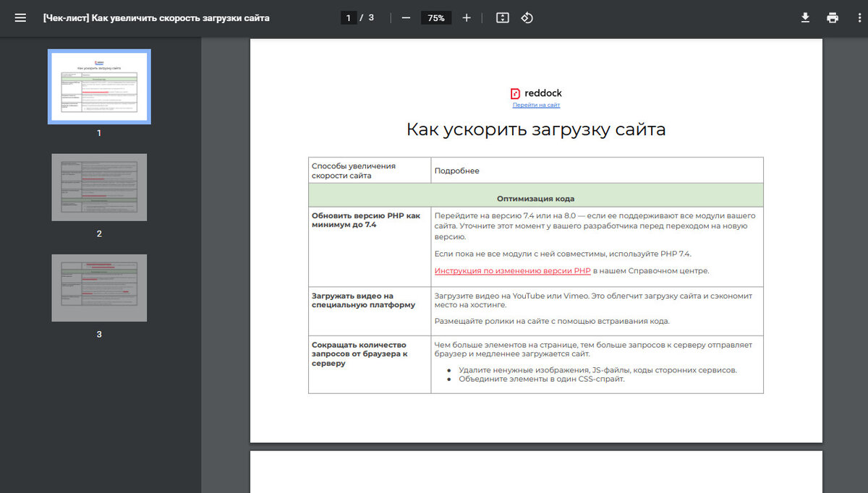868x493 pixels.
Task: Jump to the page 3 thumbnail
Action: click(99, 288)
